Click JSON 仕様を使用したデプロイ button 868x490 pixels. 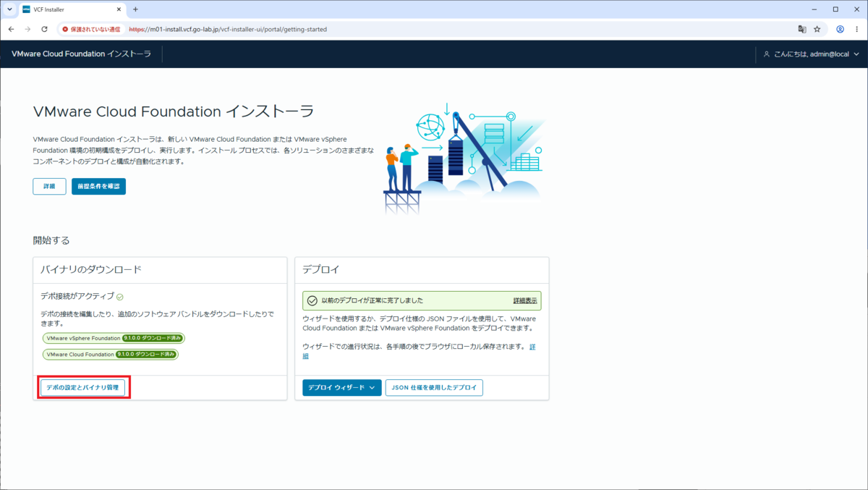pos(434,388)
